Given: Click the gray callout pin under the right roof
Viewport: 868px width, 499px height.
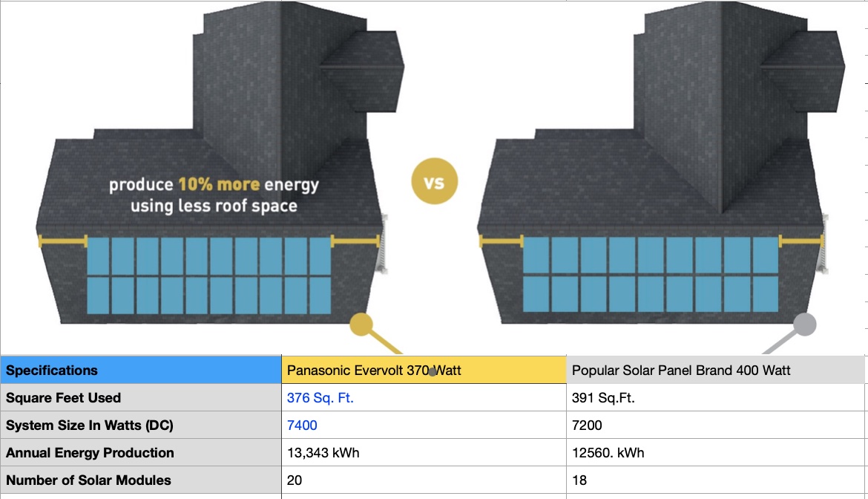Looking at the screenshot, I should [804, 324].
